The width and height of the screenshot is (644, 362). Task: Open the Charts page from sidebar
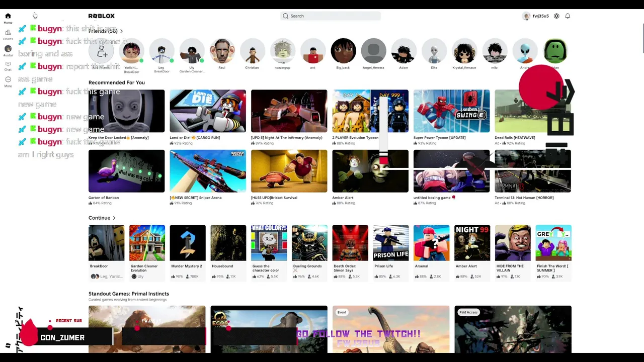pyautogui.click(x=8, y=35)
